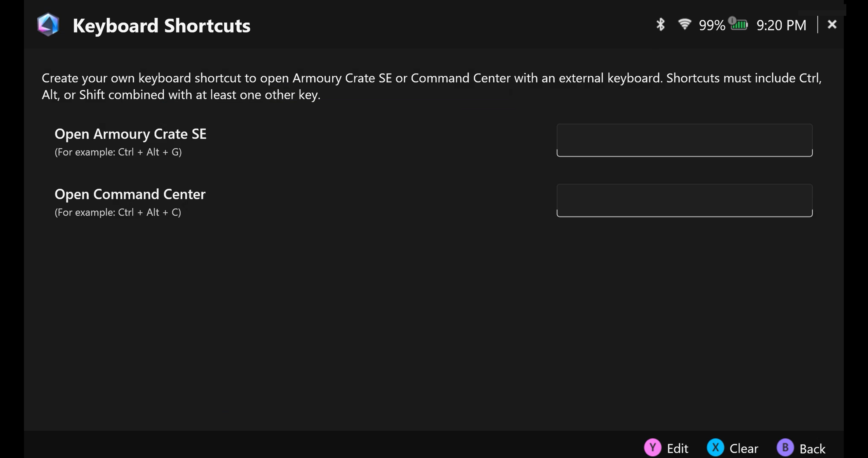Click the Clear label in footer
868x458 pixels.
pyautogui.click(x=744, y=448)
